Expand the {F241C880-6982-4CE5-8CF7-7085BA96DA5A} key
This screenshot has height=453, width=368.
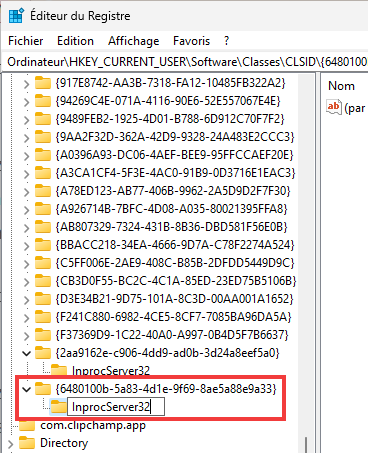(x=26, y=317)
